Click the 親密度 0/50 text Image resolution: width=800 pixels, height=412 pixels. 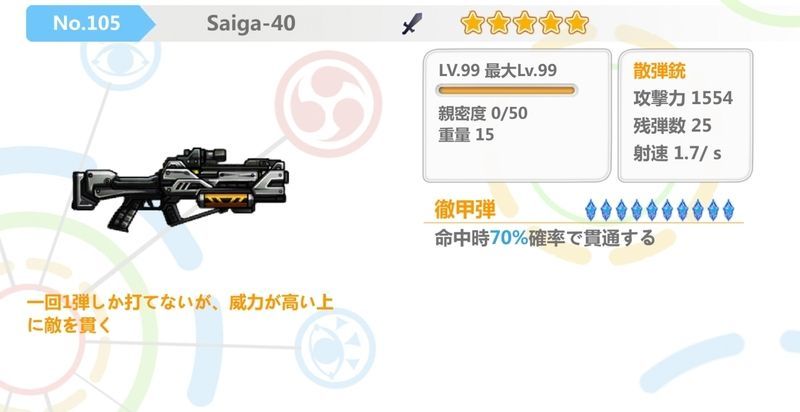(x=483, y=113)
